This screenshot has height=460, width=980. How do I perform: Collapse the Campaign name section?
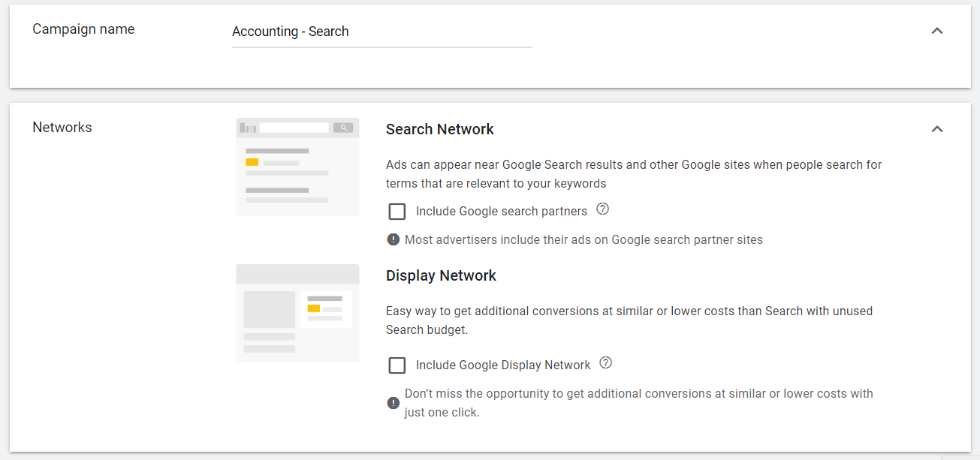pos(936,31)
